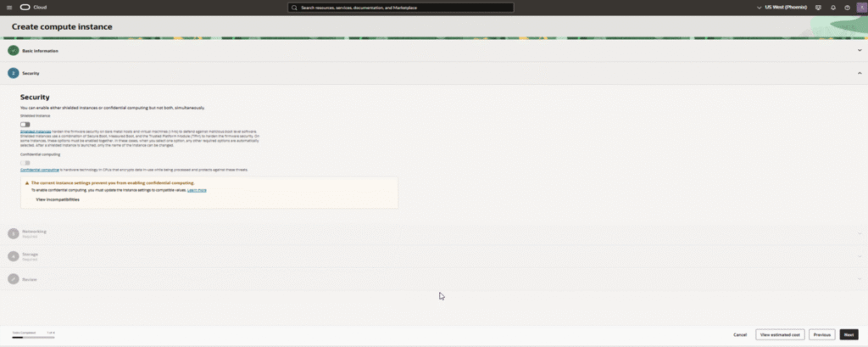The width and height of the screenshot is (868, 347).
Task: Click the Review step pencil icon
Action: point(13,278)
